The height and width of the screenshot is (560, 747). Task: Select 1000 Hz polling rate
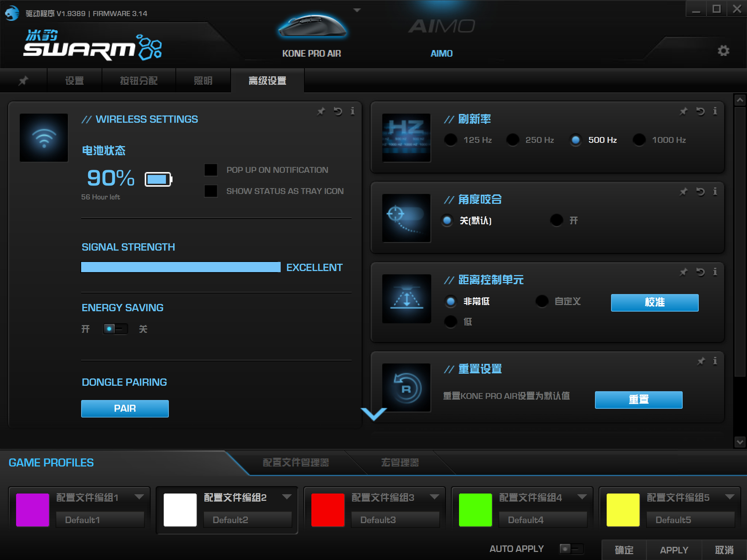coord(639,140)
